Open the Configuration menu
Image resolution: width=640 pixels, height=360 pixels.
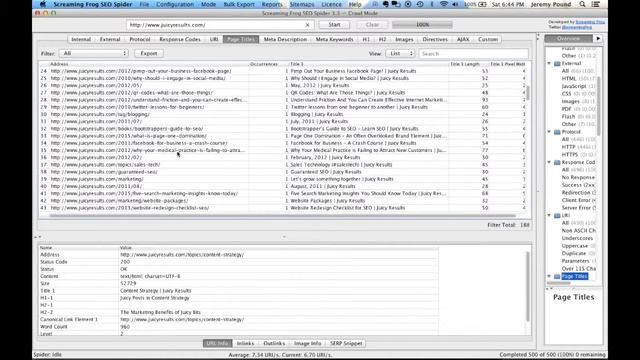(x=175, y=4)
